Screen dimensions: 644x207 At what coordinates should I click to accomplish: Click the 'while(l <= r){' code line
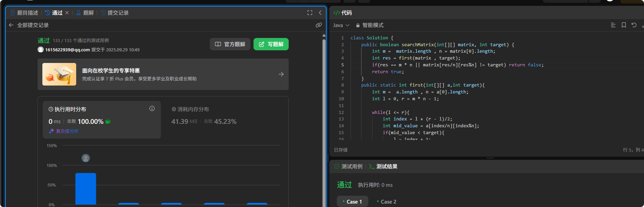390,112
